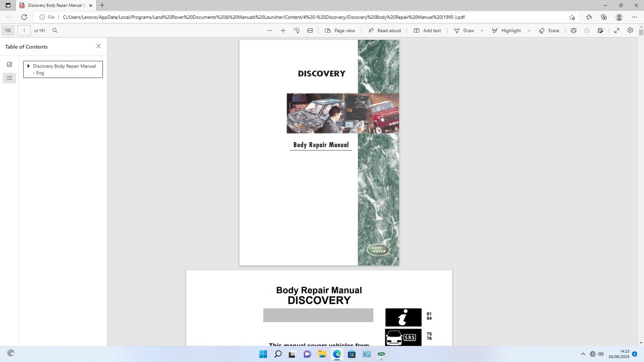Click the Discovery cover page
The image size is (644, 362).
319,152
